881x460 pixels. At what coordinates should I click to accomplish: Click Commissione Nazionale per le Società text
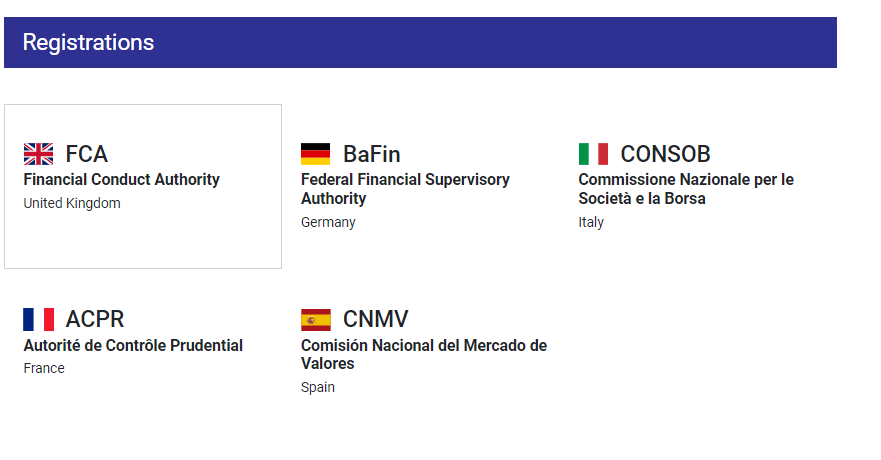click(686, 189)
